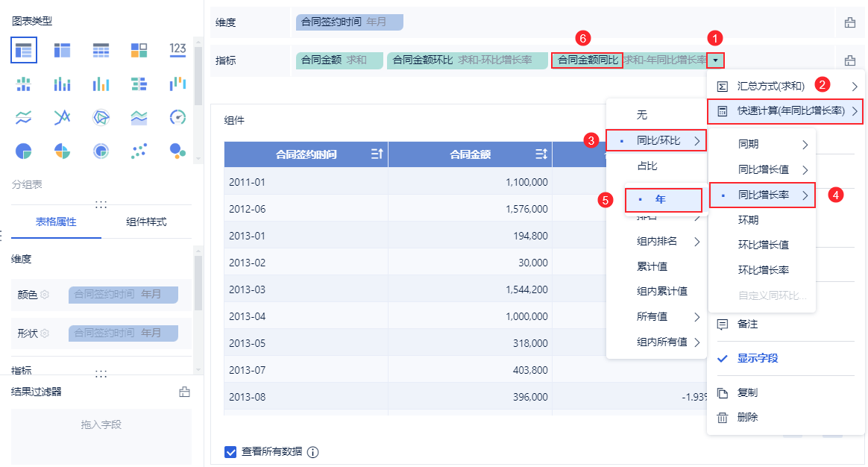Click the 结果过滤器 toolbox icon
868x467 pixels.
tap(185, 392)
